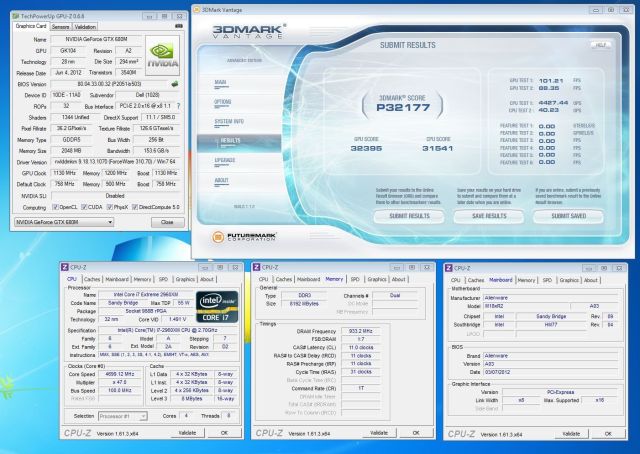Click the GPU Clock 1130 MHz value

65,173
